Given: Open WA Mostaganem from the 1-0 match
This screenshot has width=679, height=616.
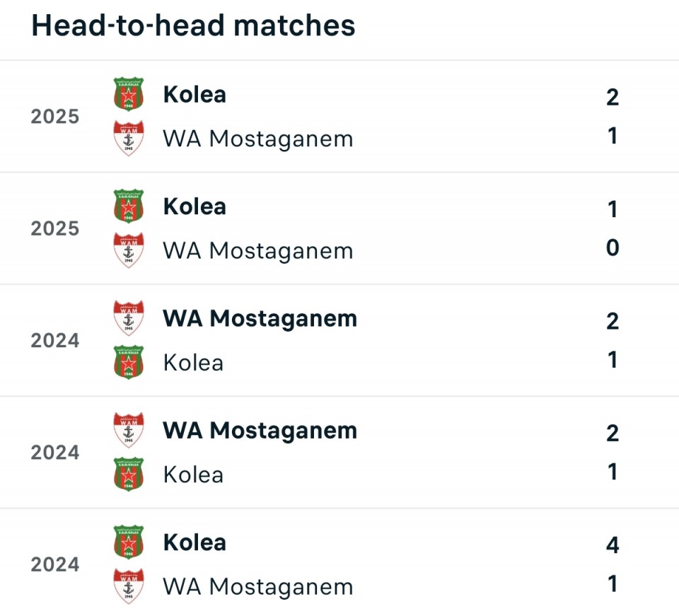Looking at the screenshot, I should point(257,250).
